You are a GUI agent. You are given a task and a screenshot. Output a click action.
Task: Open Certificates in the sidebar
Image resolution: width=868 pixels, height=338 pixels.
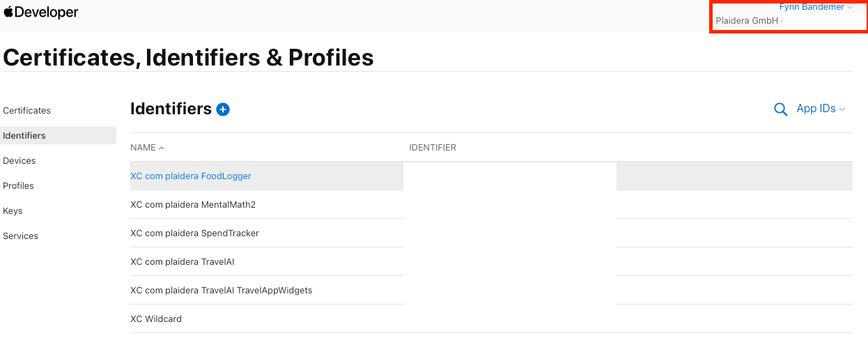tap(27, 111)
